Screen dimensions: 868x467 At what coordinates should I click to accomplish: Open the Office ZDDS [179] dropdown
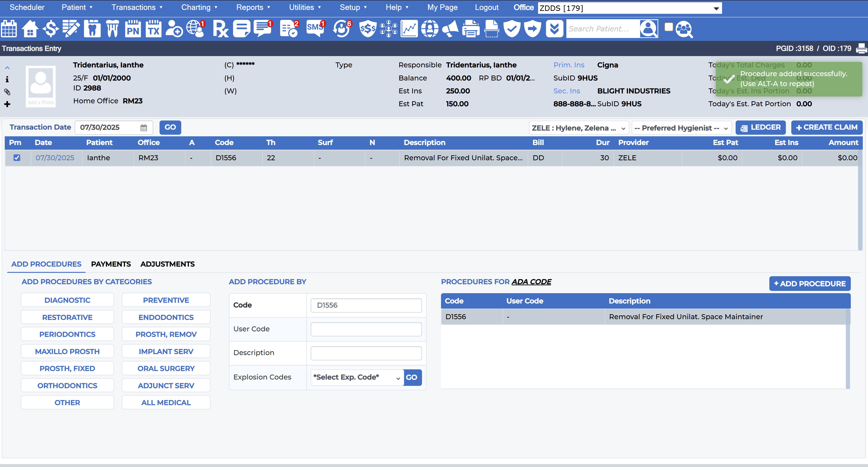(630, 8)
